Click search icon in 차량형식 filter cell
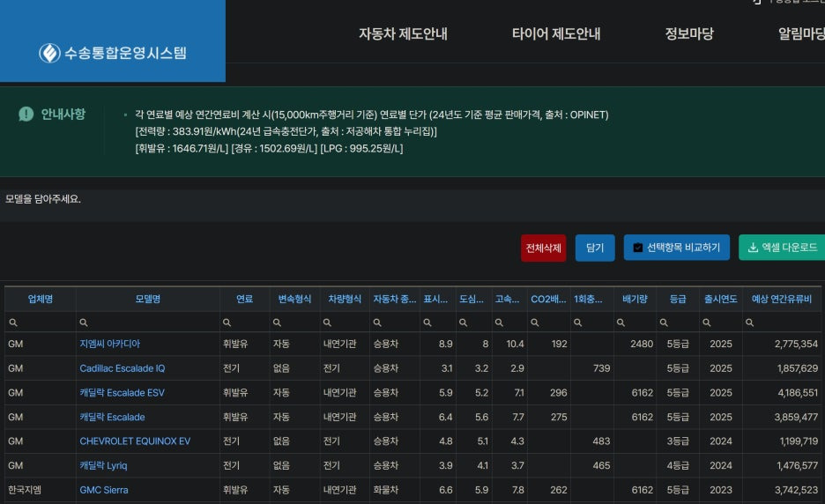 click(x=327, y=322)
